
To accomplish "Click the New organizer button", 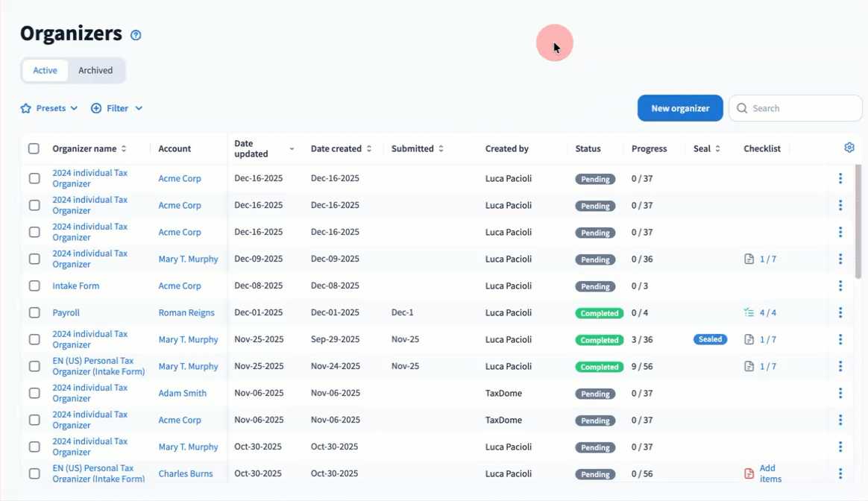I will [679, 108].
